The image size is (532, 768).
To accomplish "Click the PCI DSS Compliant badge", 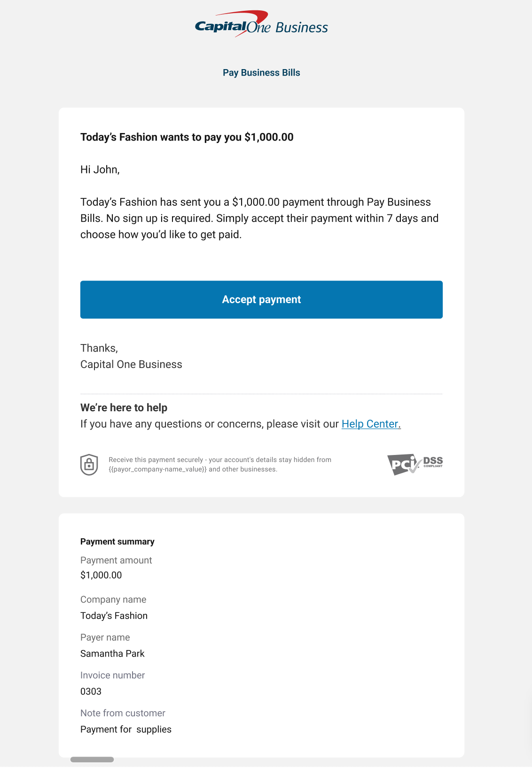I will coord(415,464).
